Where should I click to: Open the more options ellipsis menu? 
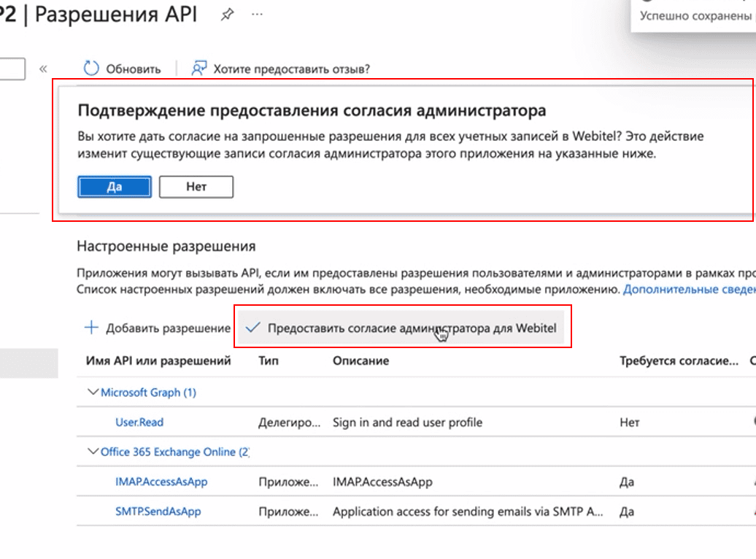tap(257, 15)
